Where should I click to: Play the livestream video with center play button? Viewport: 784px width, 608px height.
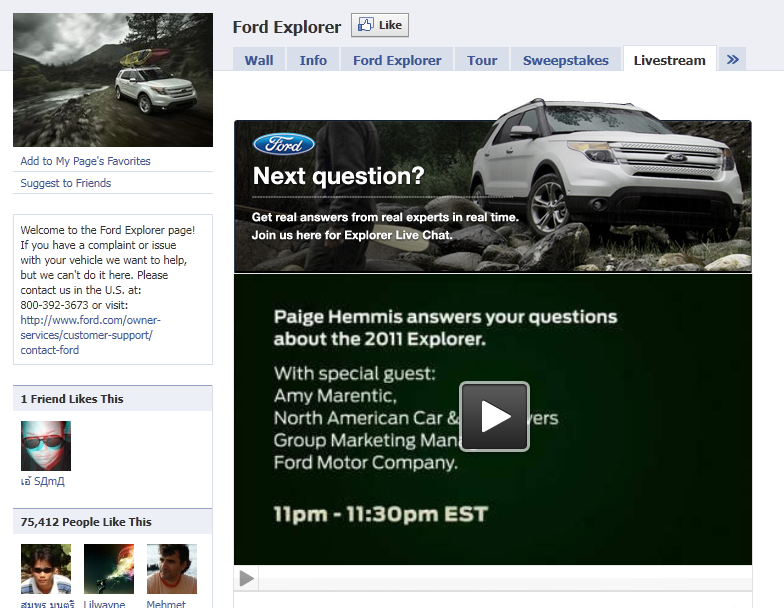click(494, 416)
